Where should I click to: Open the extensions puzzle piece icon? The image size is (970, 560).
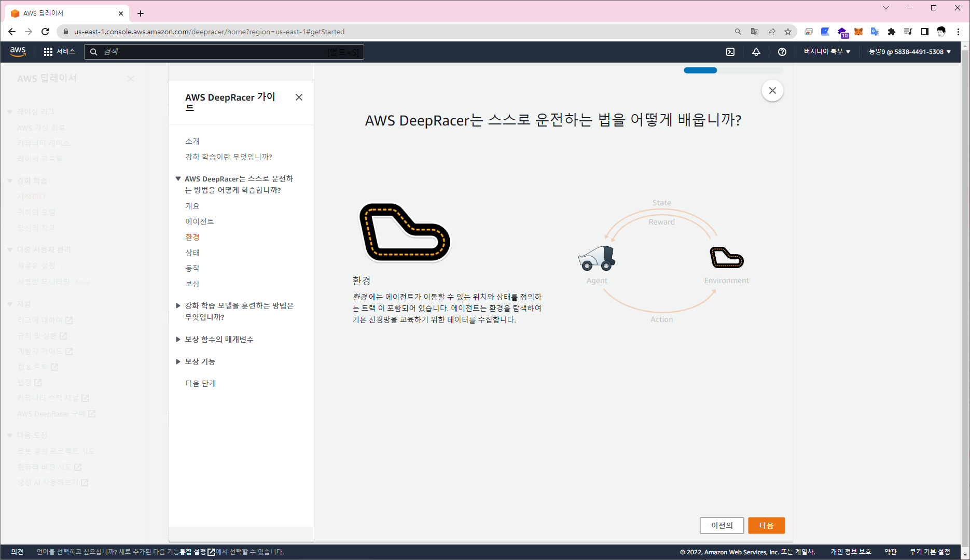tap(892, 32)
